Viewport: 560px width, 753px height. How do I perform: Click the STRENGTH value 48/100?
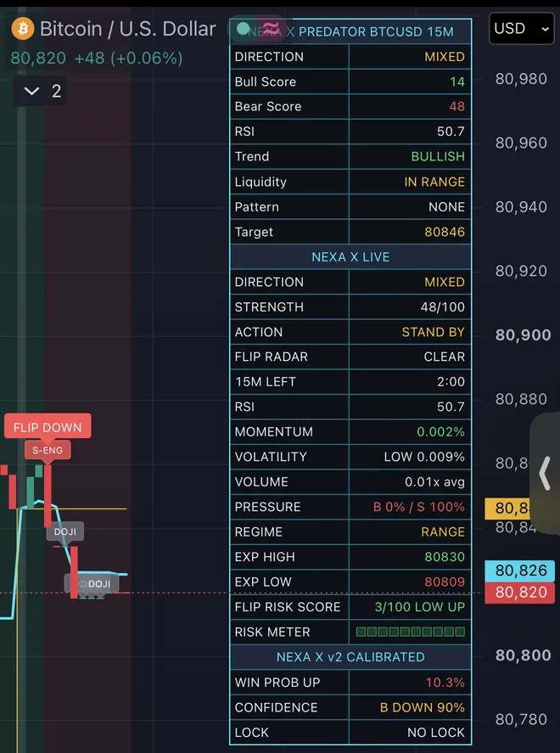(442, 306)
